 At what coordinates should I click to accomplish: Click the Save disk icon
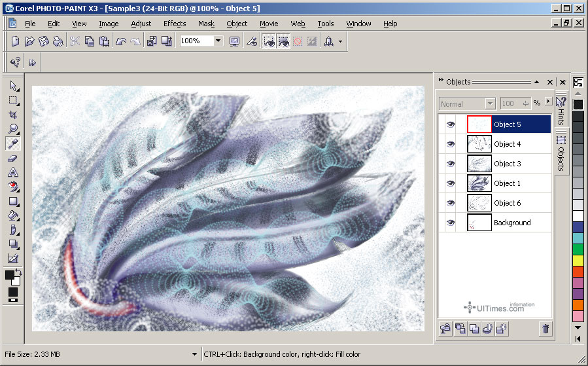[x=44, y=41]
